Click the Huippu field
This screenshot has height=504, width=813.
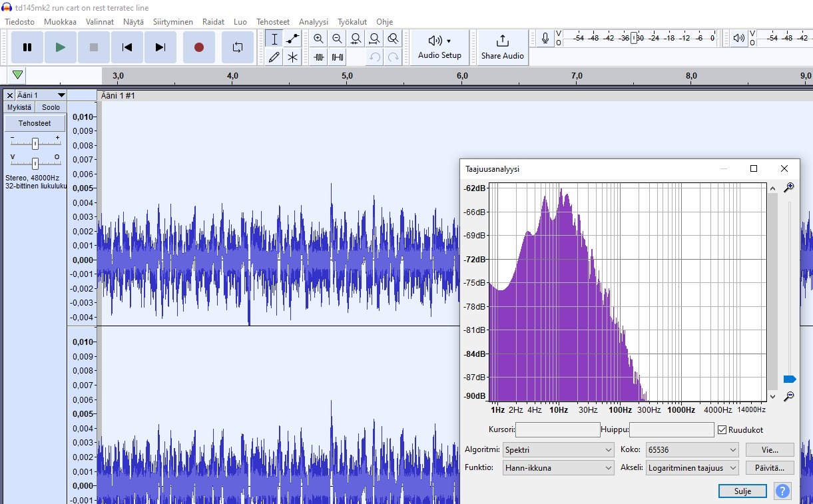(671, 430)
